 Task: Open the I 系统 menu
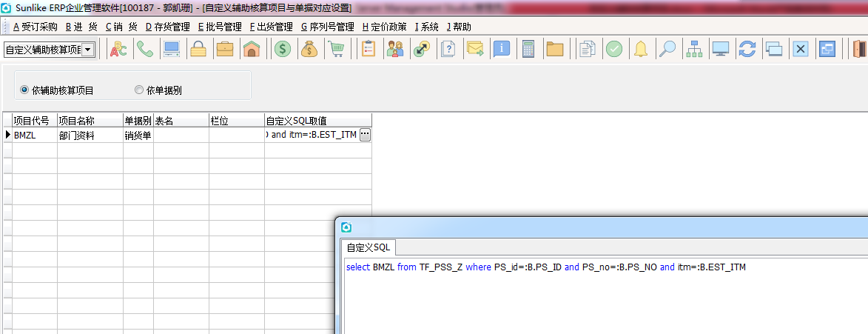[426, 27]
